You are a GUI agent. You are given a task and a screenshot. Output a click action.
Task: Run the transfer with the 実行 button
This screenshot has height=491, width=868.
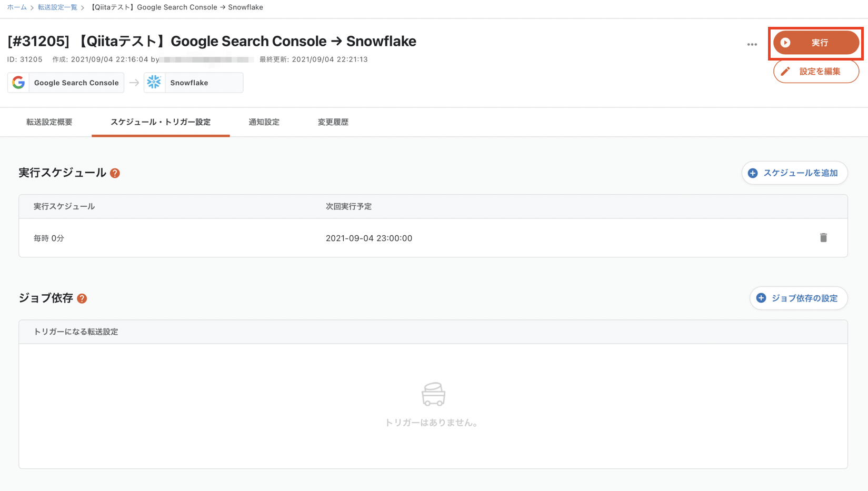pos(816,43)
